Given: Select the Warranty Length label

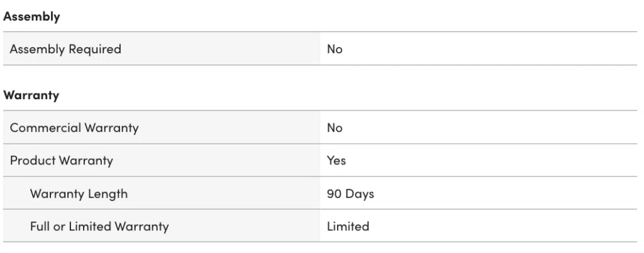Looking at the screenshot, I should click(79, 193).
